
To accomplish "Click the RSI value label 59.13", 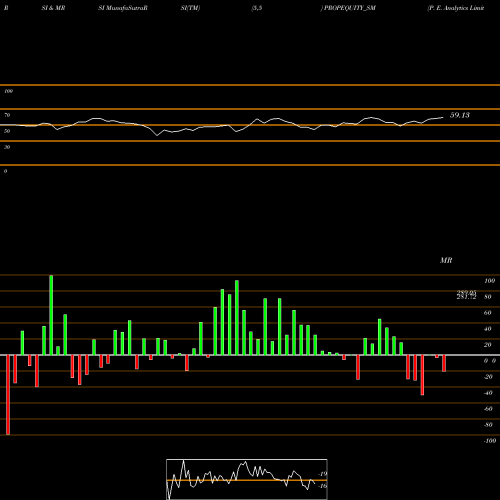I will [460, 115].
